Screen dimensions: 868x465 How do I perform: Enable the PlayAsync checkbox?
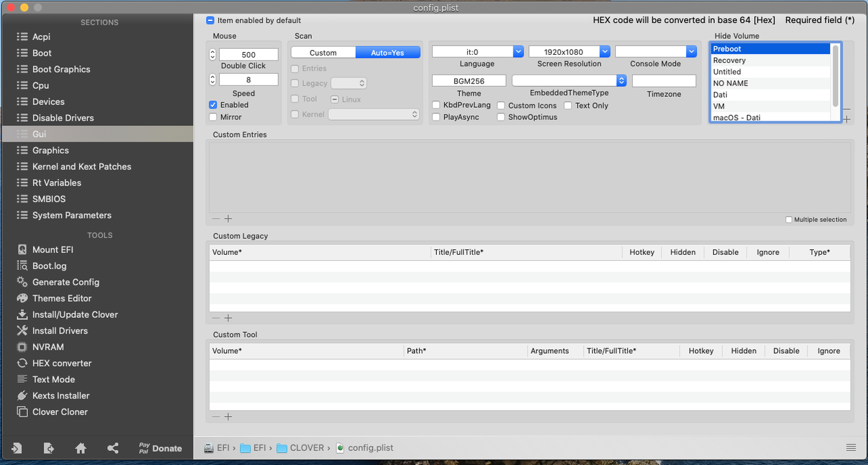(x=437, y=117)
